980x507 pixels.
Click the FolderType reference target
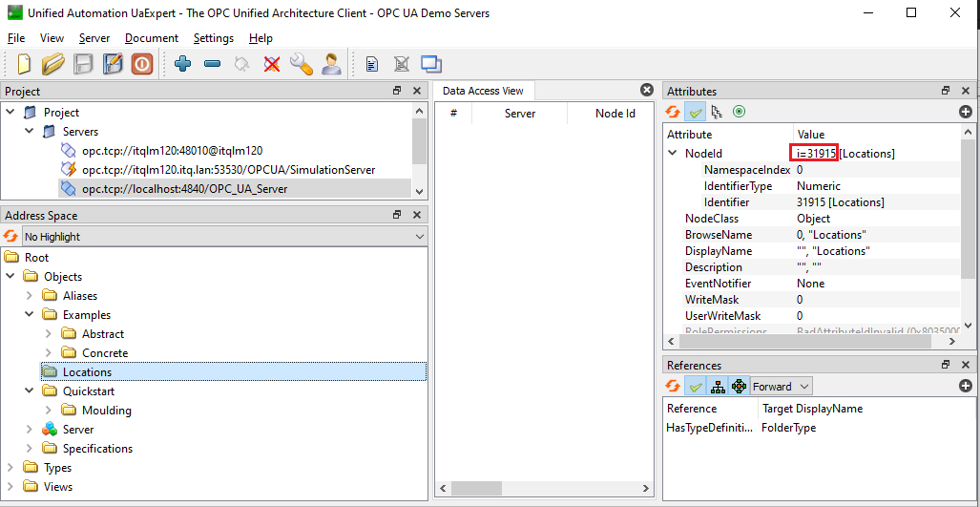coord(791,429)
